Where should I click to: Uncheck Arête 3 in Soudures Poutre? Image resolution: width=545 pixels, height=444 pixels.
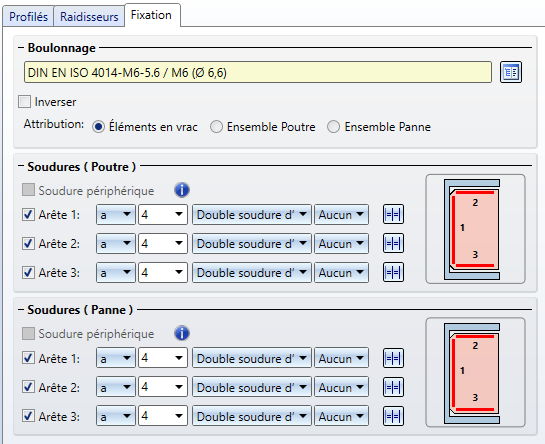point(28,272)
